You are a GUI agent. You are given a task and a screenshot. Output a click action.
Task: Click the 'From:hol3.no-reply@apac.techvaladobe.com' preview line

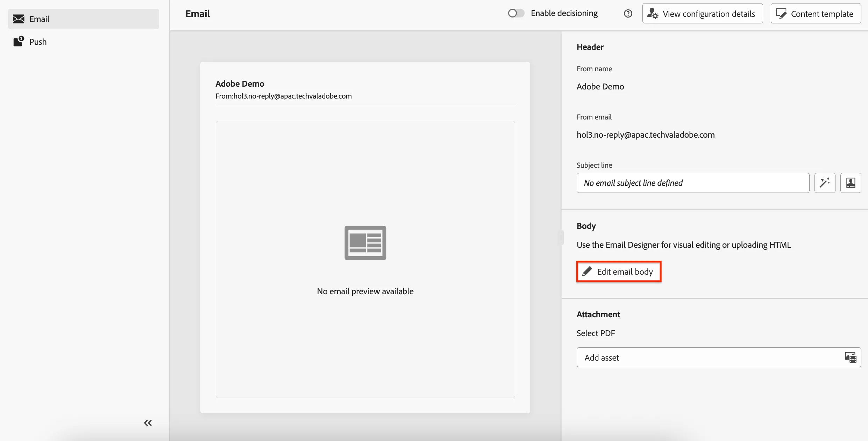click(284, 96)
